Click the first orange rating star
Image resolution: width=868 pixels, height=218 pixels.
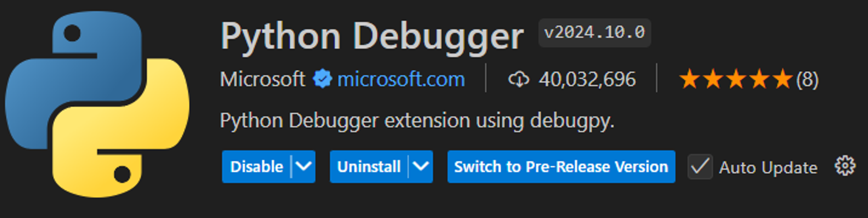pyautogui.click(x=690, y=79)
